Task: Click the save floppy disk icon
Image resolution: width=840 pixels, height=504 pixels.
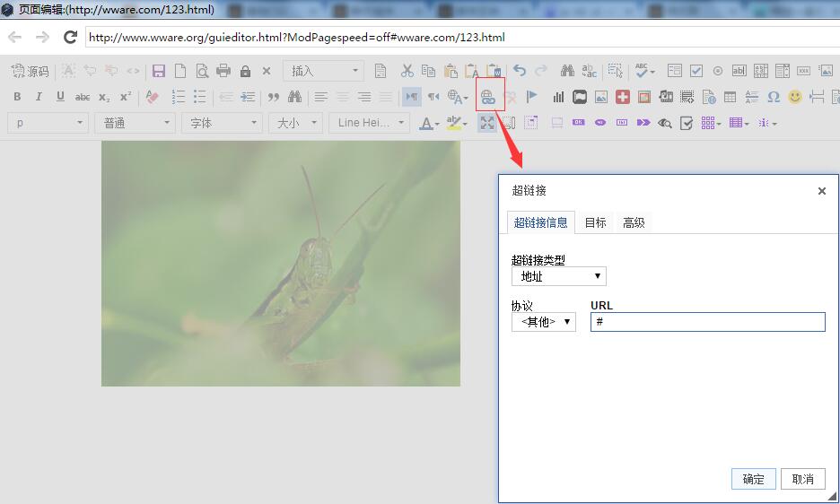Action: [x=159, y=71]
